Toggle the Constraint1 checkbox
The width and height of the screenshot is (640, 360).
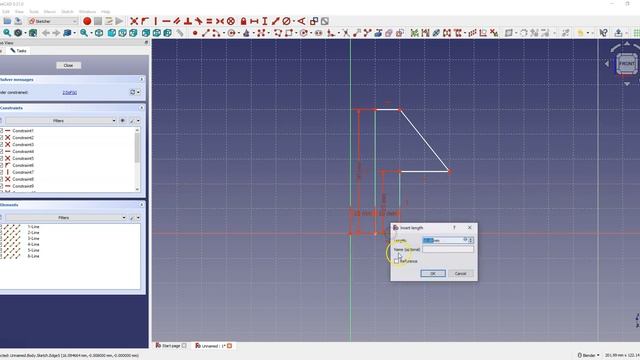pos(1,131)
